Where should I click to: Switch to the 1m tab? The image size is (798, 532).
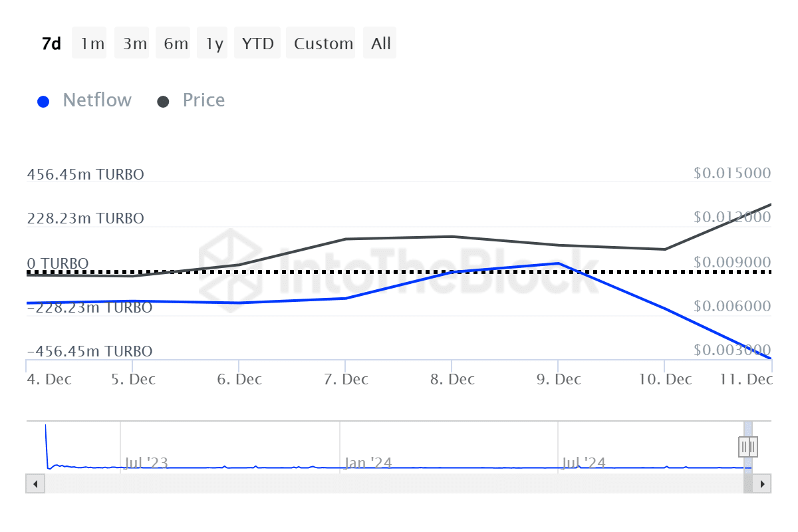(89, 43)
